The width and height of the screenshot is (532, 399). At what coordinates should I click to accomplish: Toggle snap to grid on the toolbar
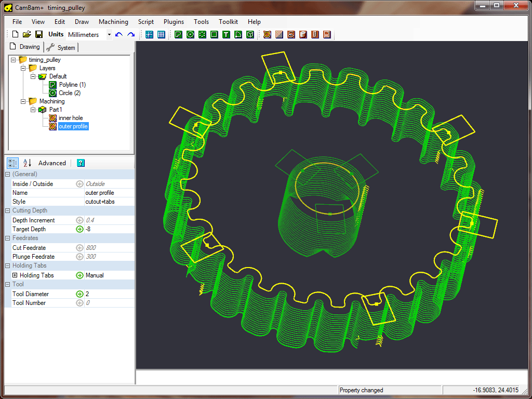(x=149, y=35)
